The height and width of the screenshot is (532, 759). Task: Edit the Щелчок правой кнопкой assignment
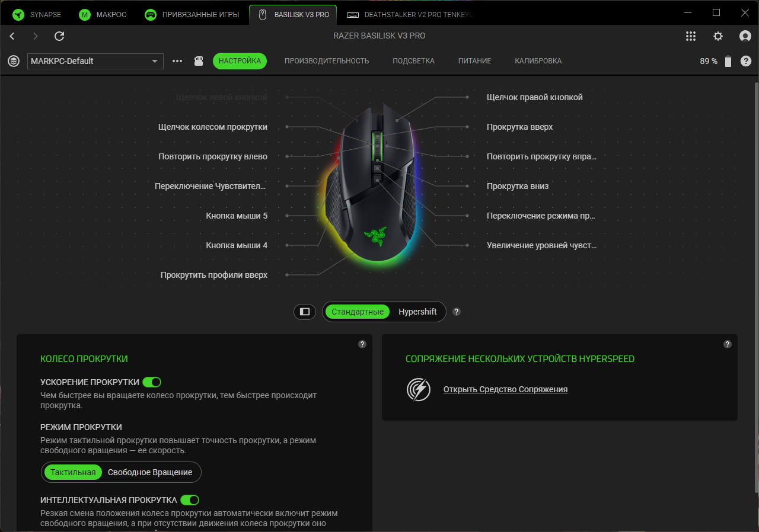pyautogui.click(x=535, y=97)
